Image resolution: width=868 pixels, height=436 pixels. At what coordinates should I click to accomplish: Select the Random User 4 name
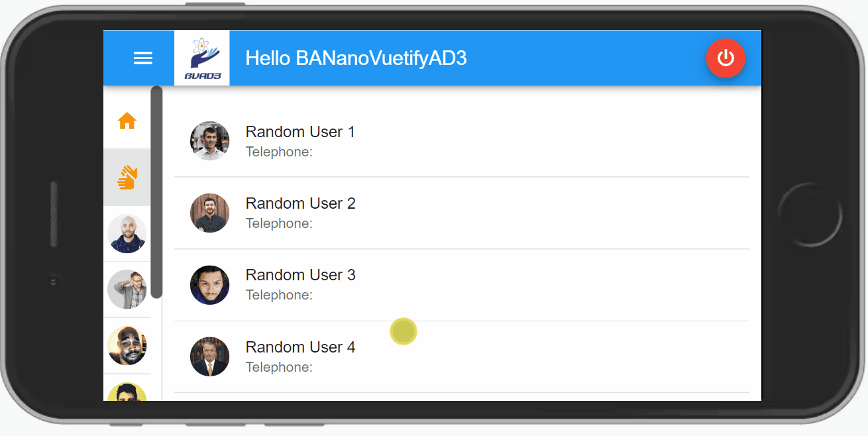pos(300,347)
